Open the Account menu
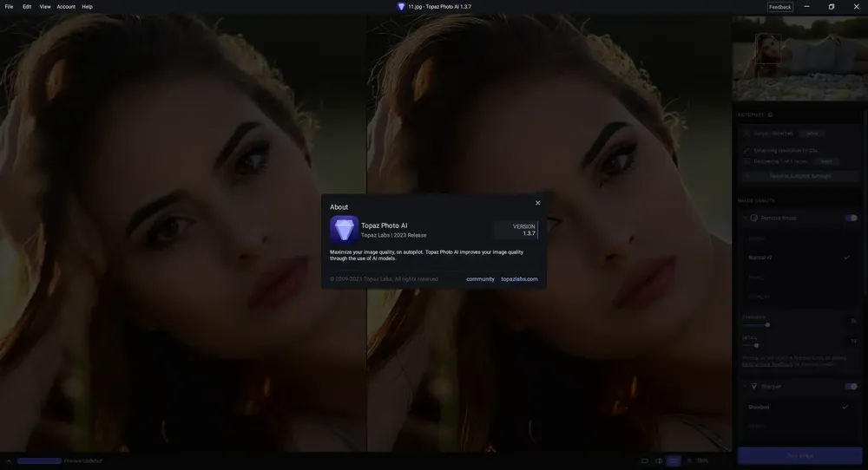This screenshot has width=868, height=470. 66,7
